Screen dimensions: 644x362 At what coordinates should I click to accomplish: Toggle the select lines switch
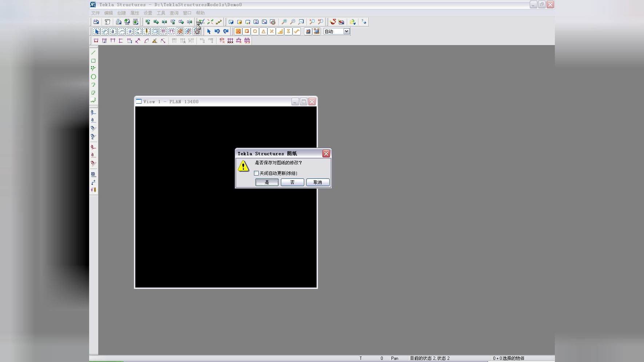point(105,31)
